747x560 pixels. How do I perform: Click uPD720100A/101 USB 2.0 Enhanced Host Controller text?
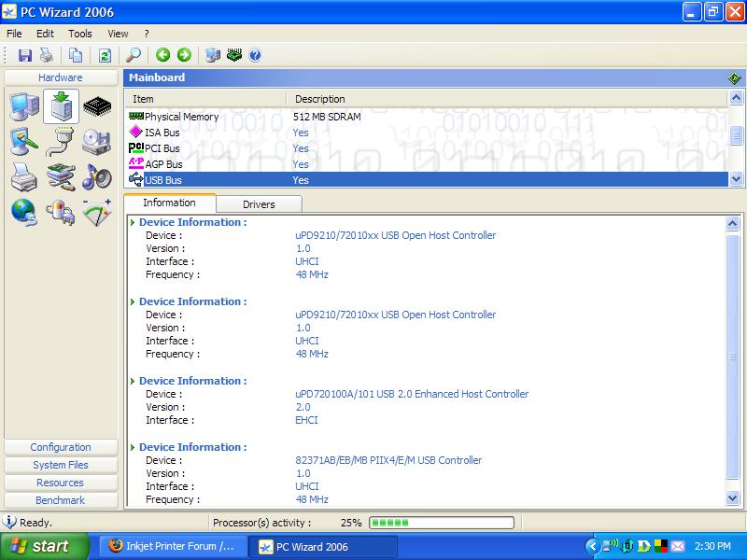[412, 394]
